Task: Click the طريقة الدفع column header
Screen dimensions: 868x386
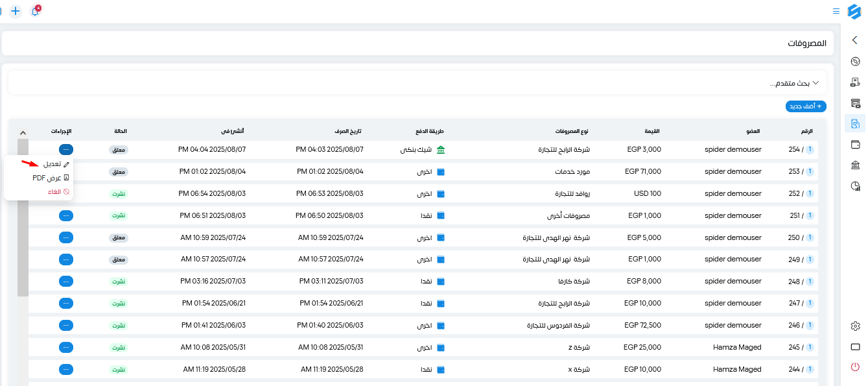Action: tap(430, 132)
